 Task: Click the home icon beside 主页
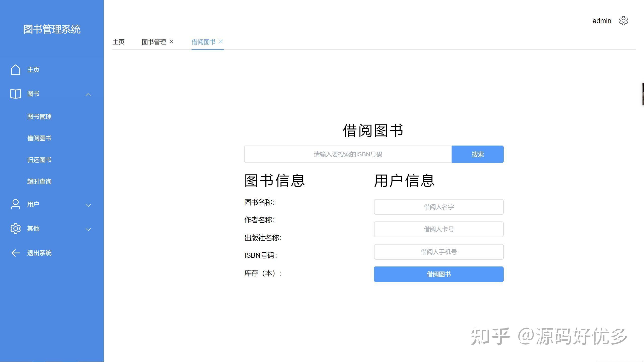(x=15, y=70)
